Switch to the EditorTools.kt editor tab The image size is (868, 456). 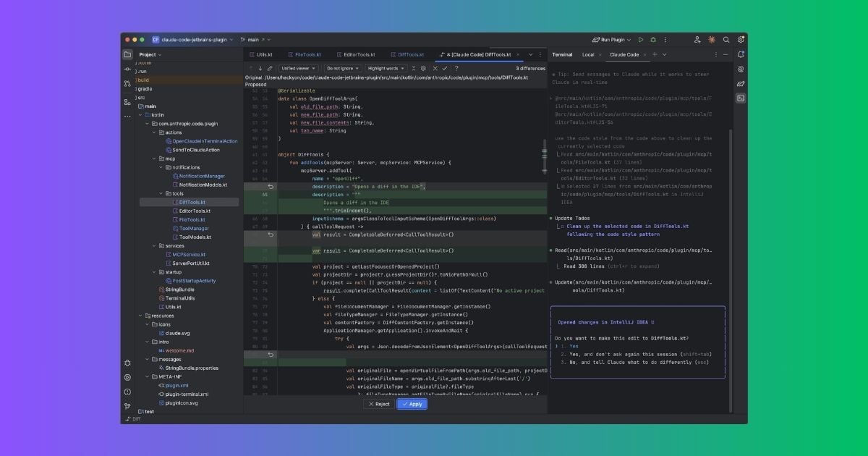(354, 54)
